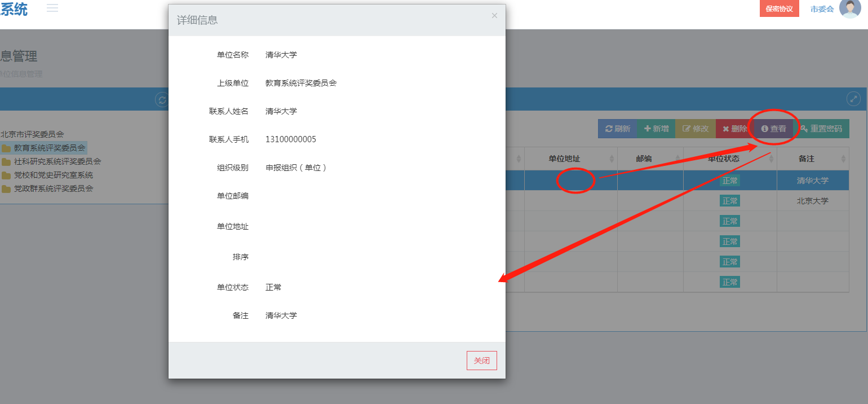Open the hamburger menu icon
The image size is (868, 404).
click(52, 8)
